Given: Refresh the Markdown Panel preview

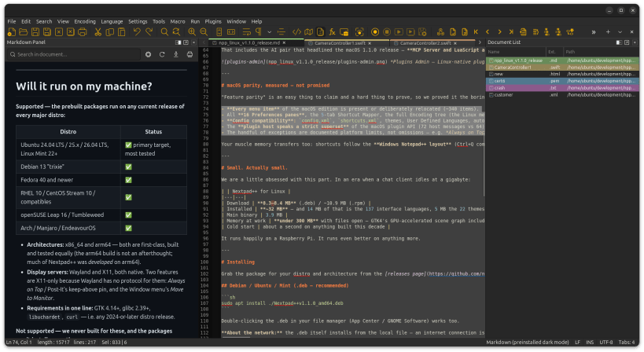Looking at the screenshot, I should tap(162, 54).
